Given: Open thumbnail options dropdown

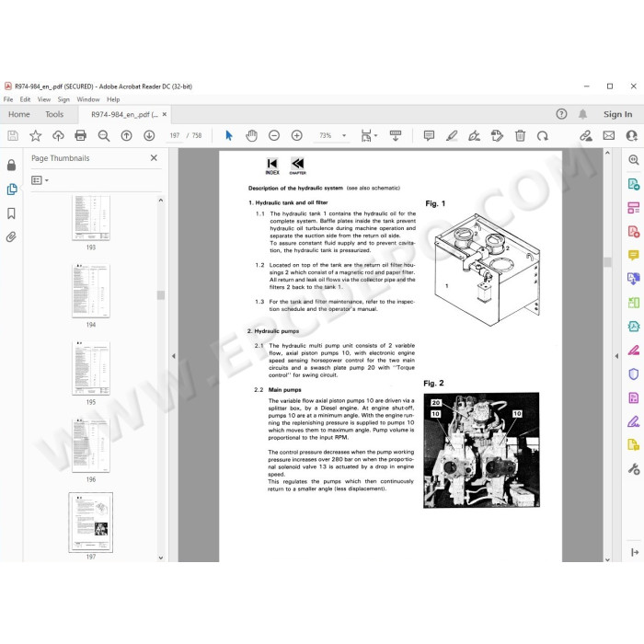Looking at the screenshot, I should (40, 180).
